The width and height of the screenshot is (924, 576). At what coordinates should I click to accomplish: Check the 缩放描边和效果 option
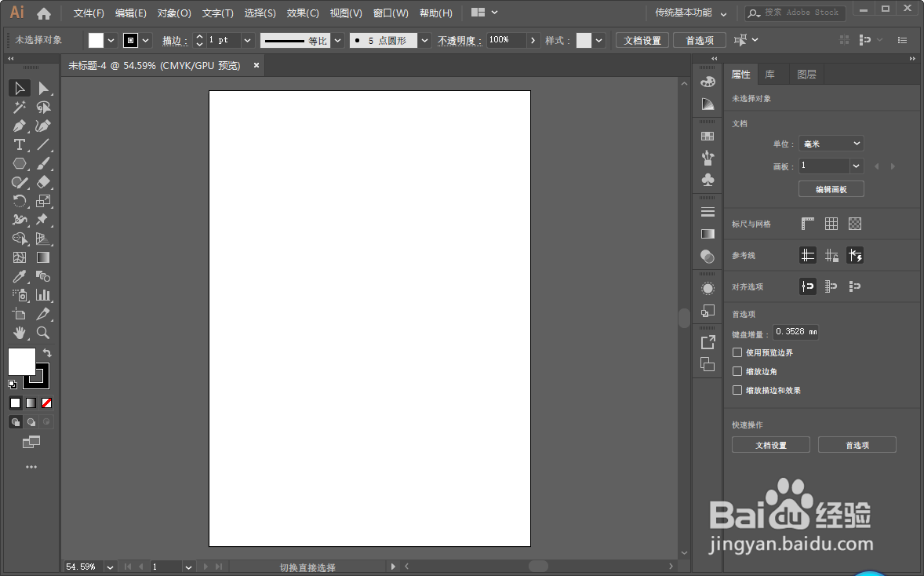737,390
